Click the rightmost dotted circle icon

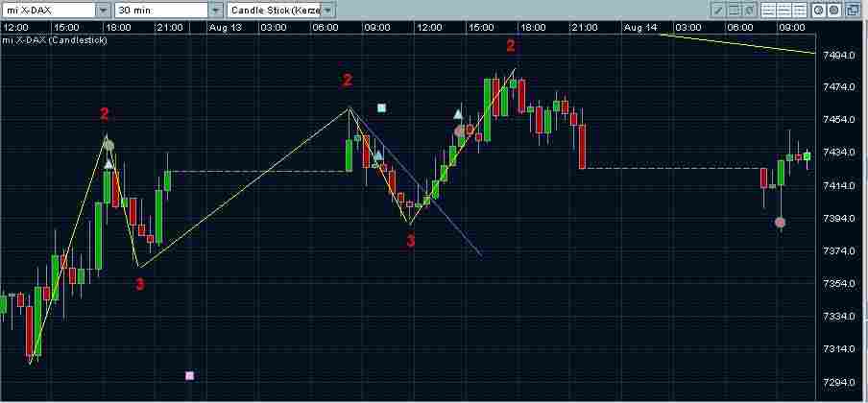pos(833,10)
